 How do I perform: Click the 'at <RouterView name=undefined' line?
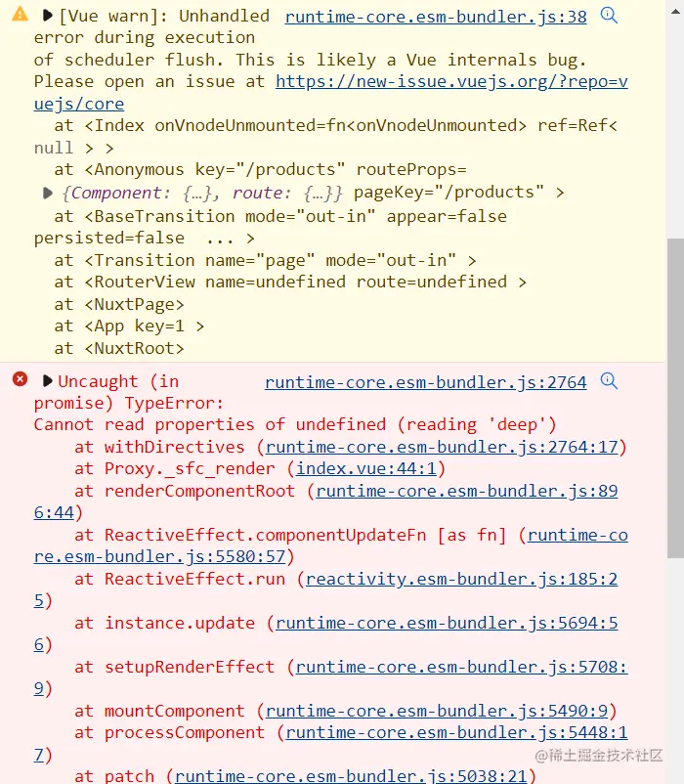coord(290,282)
